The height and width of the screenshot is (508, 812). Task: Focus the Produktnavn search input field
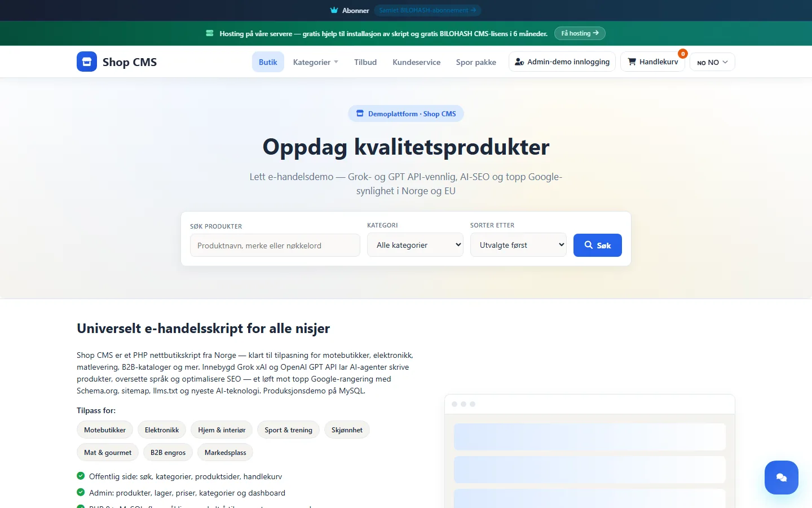tap(275, 246)
